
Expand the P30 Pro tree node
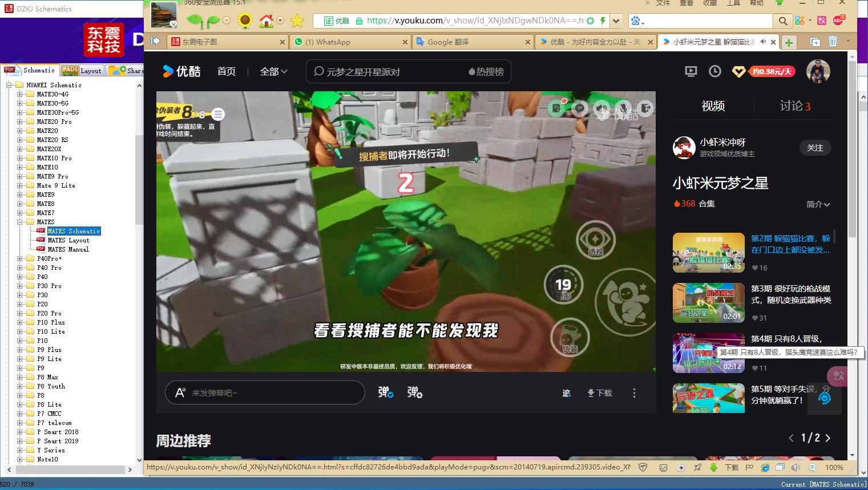[x=20, y=286]
